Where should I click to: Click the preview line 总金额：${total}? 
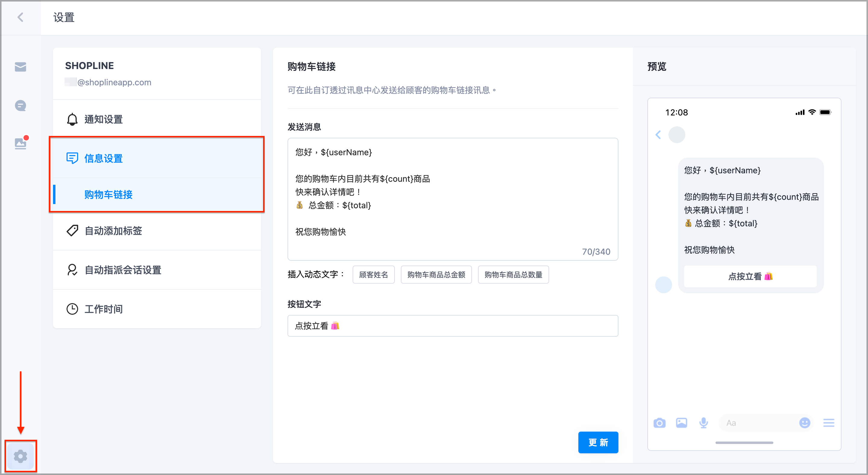pos(721,223)
